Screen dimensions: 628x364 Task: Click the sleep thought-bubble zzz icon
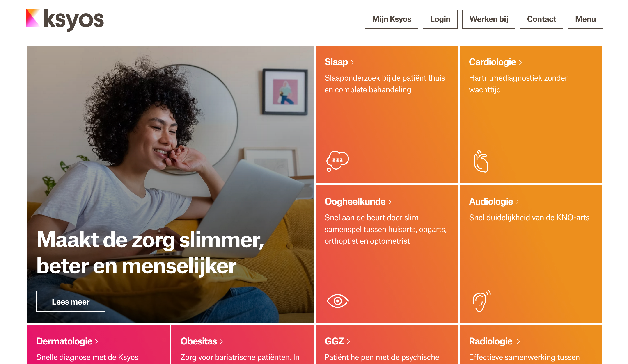coord(337,161)
